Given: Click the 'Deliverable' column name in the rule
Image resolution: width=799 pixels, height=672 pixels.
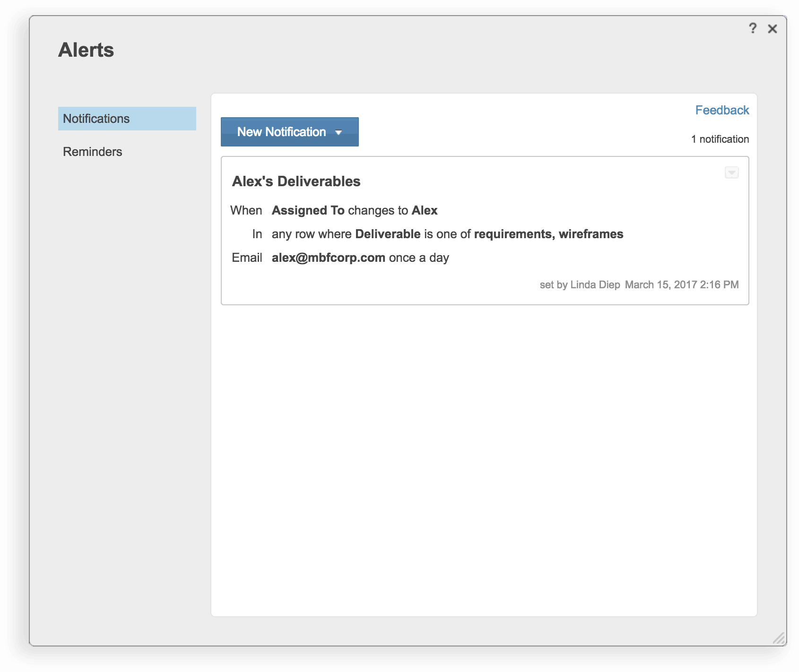Looking at the screenshot, I should tap(388, 234).
